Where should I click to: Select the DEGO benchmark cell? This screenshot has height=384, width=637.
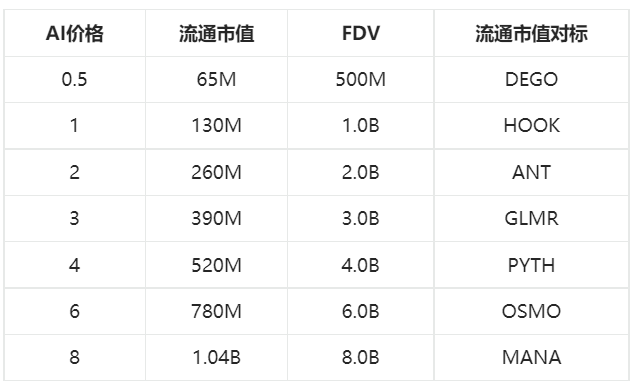pos(531,79)
